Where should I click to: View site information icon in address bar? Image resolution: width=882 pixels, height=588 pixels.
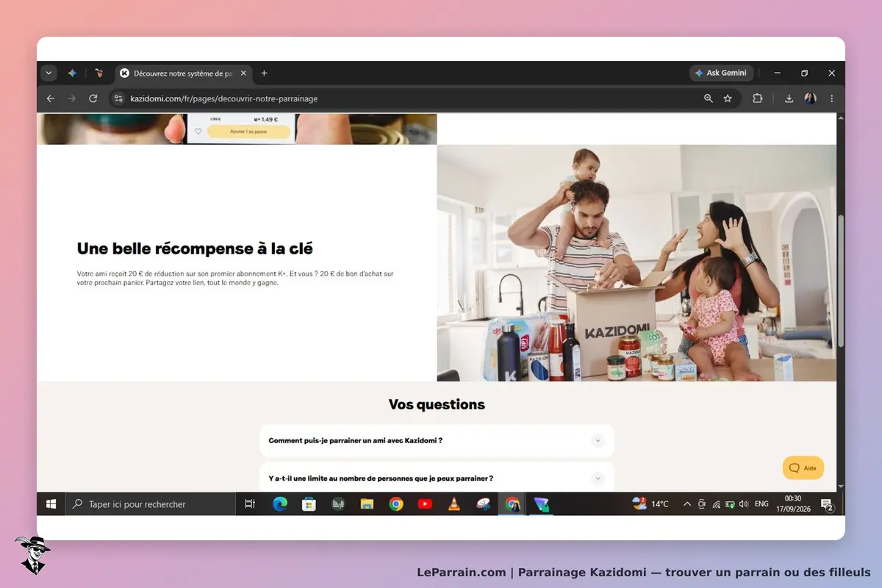click(119, 98)
